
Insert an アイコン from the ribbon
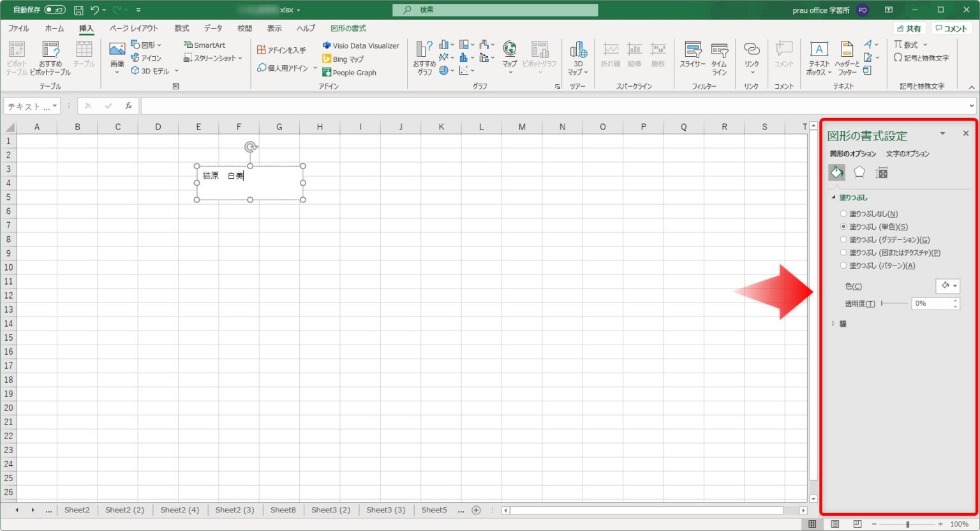point(146,58)
